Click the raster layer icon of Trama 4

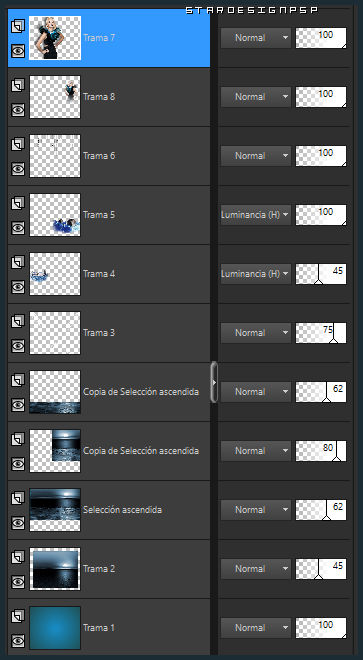[x=18, y=262]
